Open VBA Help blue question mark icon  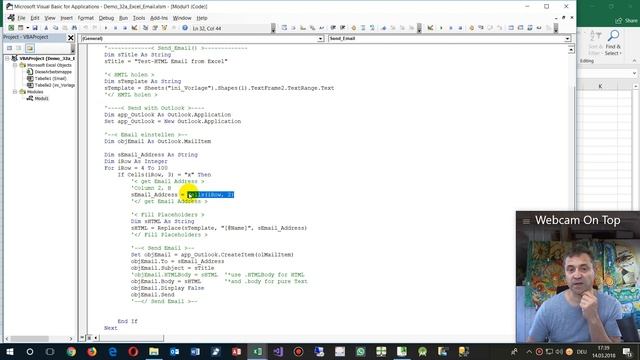185,28
